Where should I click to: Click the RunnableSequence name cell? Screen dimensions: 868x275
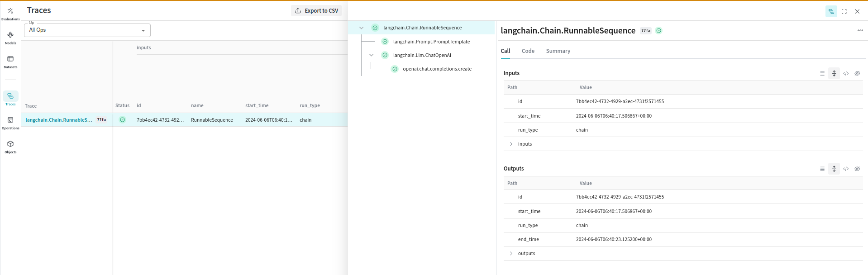click(x=212, y=120)
